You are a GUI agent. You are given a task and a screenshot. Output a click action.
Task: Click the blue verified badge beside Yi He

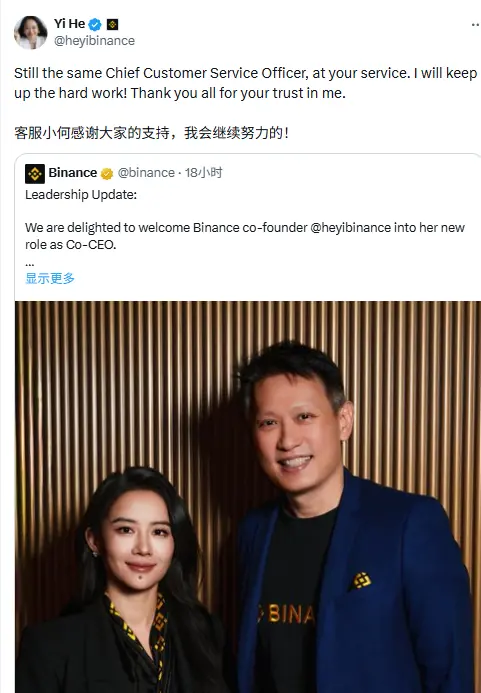pyautogui.click(x=95, y=24)
